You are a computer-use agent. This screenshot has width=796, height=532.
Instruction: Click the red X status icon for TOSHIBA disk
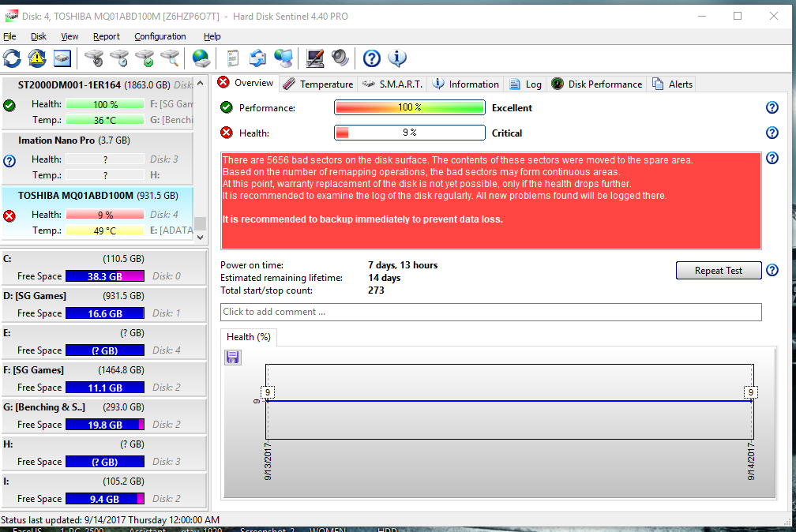point(9,216)
